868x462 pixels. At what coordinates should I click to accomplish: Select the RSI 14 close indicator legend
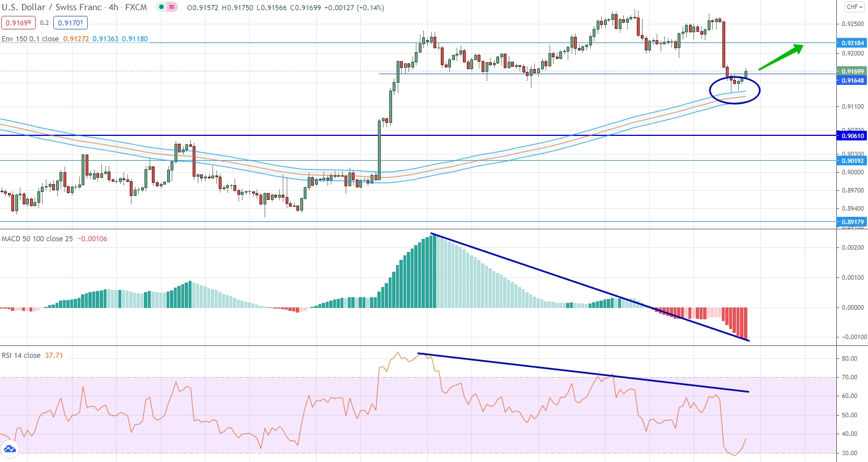[x=21, y=355]
